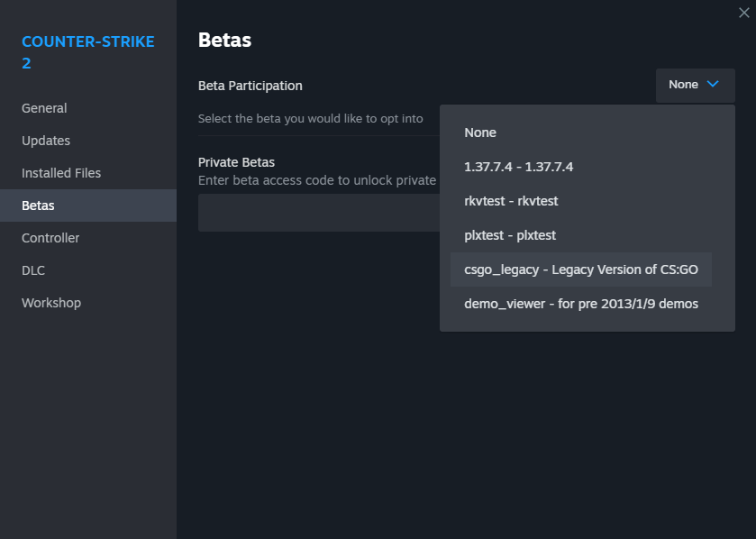The height and width of the screenshot is (539, 756).
Task: Navigate to the Workshop tab
Action: (51, 303)
